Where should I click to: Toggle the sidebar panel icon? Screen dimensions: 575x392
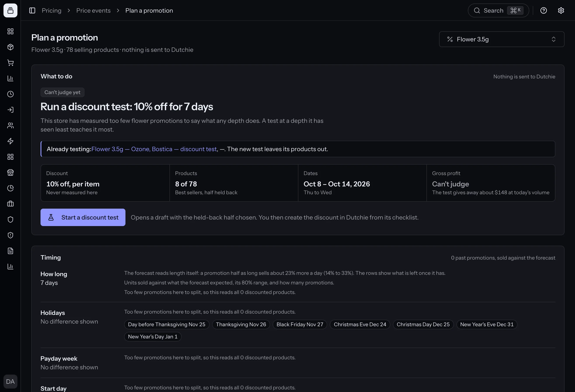[32, 10]
